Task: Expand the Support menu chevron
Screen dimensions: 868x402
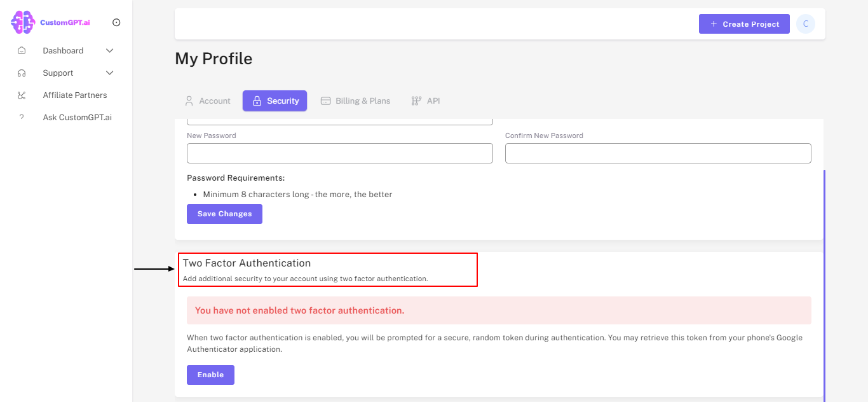Action: 109,73
